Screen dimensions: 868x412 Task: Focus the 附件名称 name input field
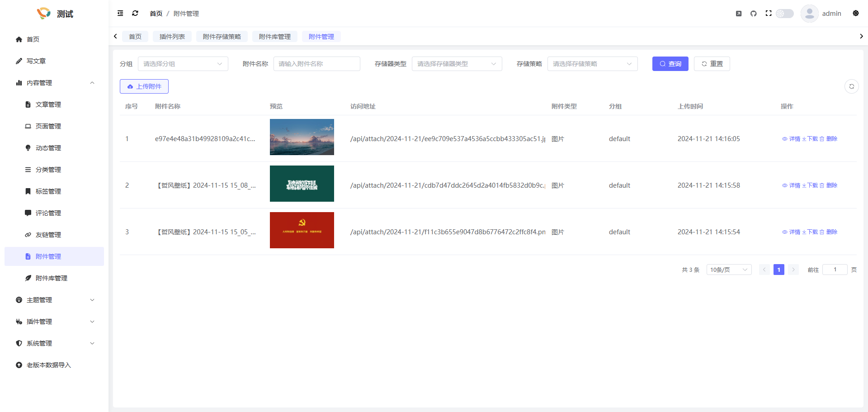click(316, 64)
